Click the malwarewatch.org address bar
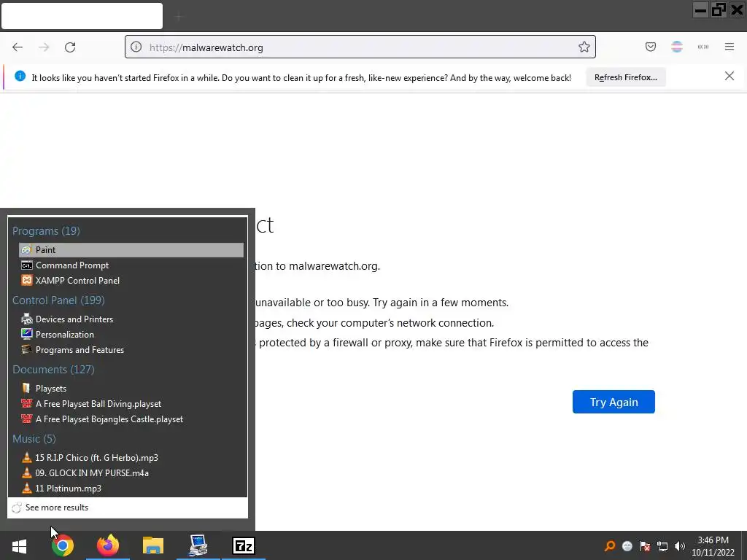Image resolution: width=747 pixels, height=560 pixels. (360, 47)
